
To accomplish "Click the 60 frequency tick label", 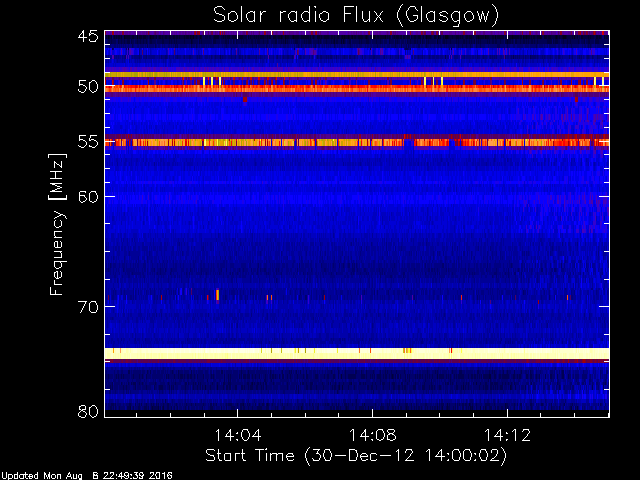I will (x=88, y=197).
